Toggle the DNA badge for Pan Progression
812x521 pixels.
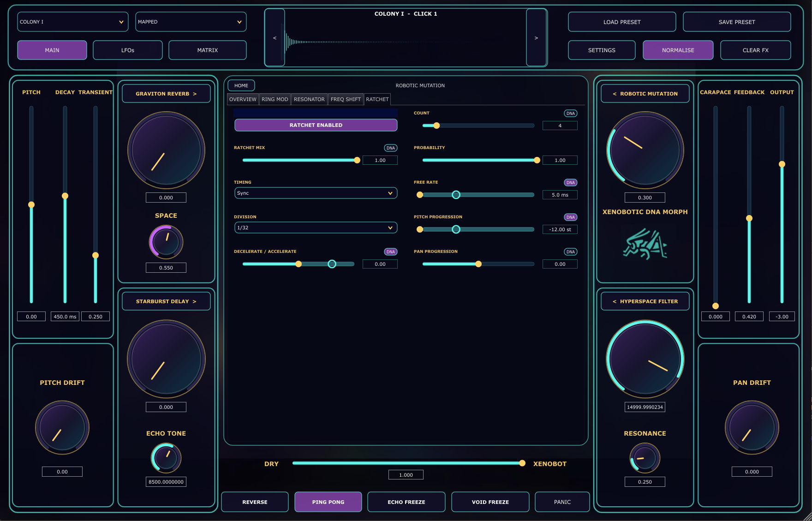coord(571,252)
